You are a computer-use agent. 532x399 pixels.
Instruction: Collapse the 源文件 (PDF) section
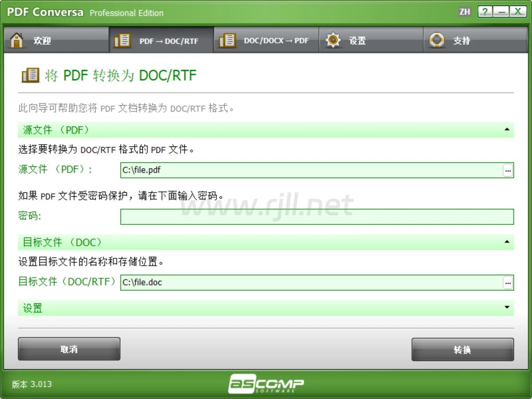click(507, 130)
